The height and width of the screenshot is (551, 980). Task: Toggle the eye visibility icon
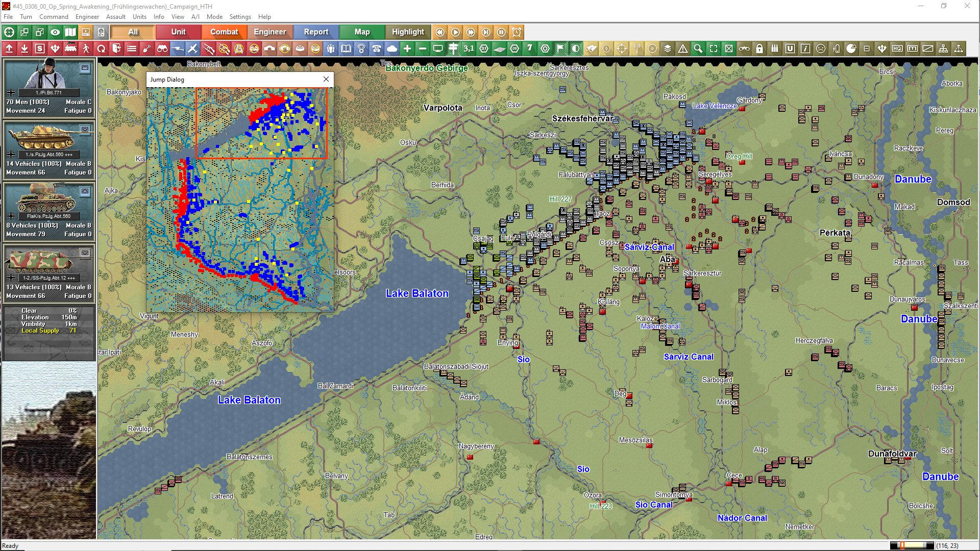(55, 32)
